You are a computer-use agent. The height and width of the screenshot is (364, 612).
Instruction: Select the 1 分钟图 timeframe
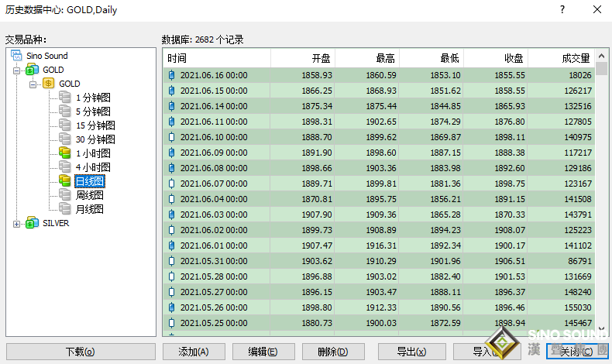(x=93, y=98)
